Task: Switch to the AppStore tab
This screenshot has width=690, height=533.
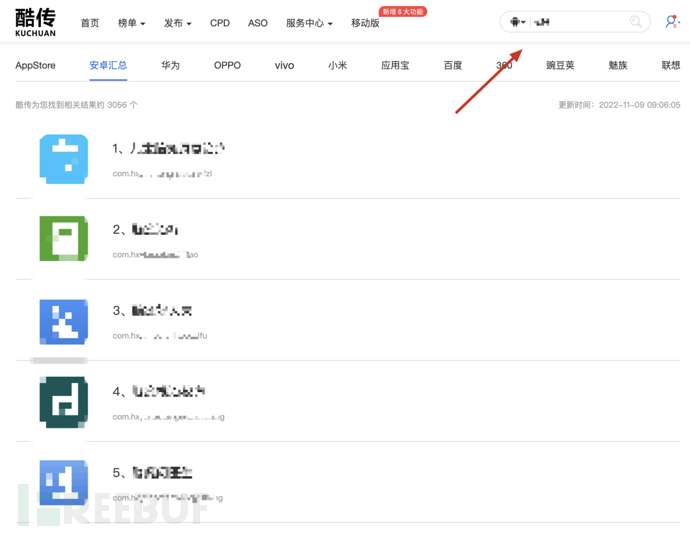Action: tap(35, 65)
